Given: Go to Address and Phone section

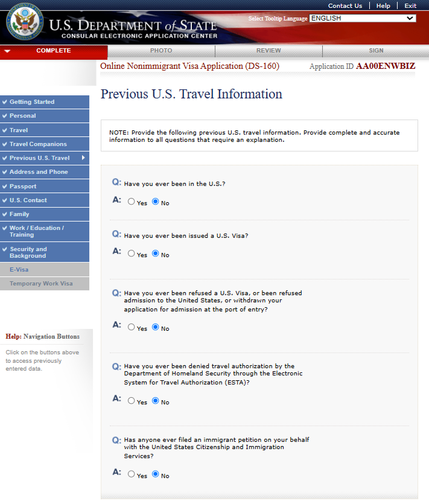Looking at the screenshot, I should [x=45, y=172].
